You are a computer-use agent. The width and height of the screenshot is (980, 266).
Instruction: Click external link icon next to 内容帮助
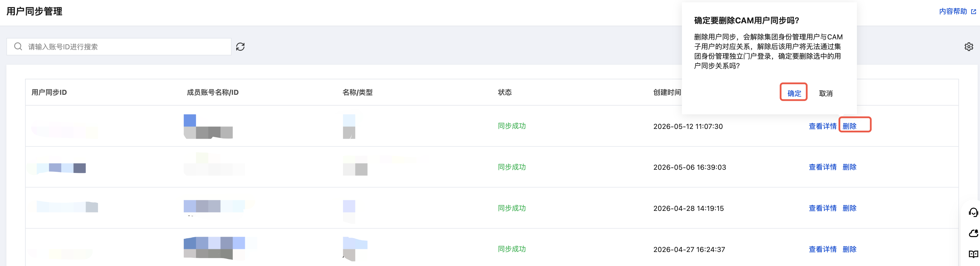[x=973, y=11]
